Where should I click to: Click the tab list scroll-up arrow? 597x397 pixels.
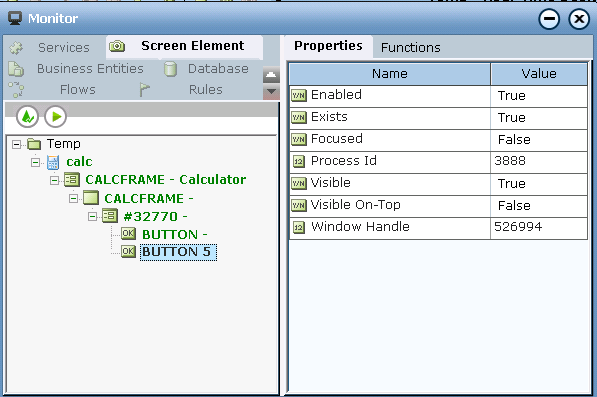click(x=271, y=75)
